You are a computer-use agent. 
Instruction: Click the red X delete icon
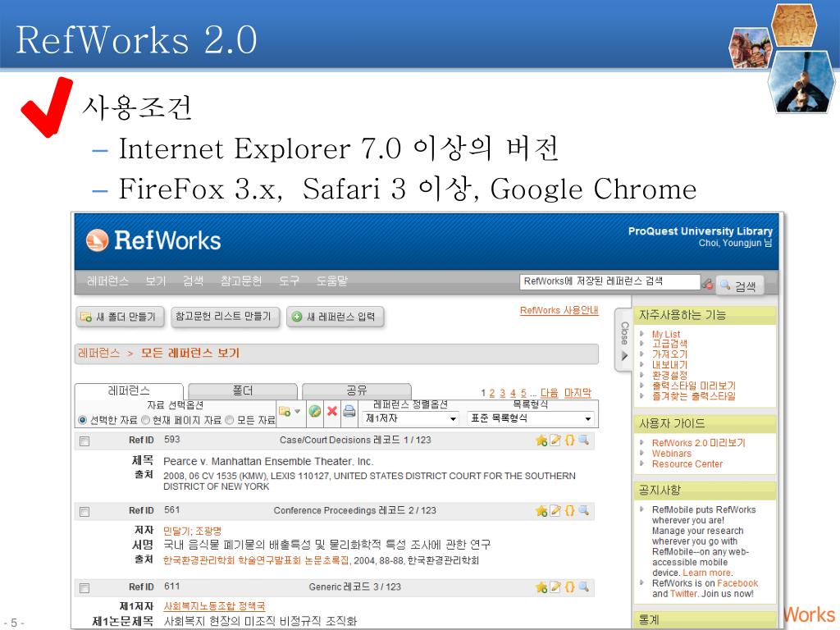point(332,412)
